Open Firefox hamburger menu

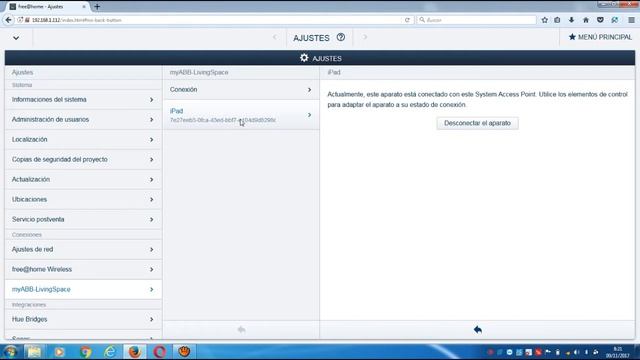coord(631,20)
